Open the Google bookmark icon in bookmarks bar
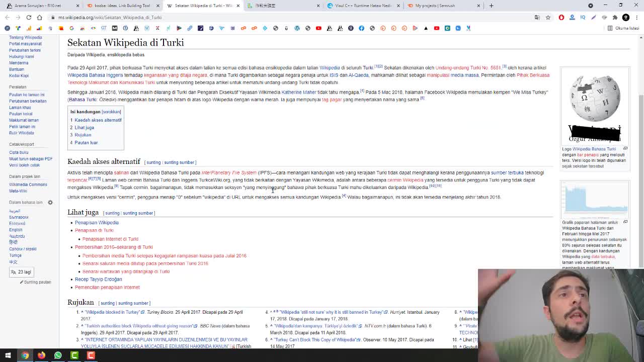 [71, 28]
